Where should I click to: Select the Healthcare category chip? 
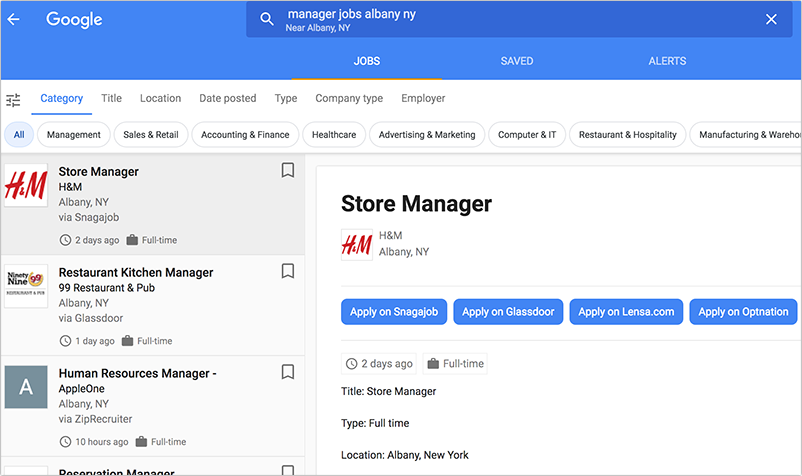[x=333, y=135]
